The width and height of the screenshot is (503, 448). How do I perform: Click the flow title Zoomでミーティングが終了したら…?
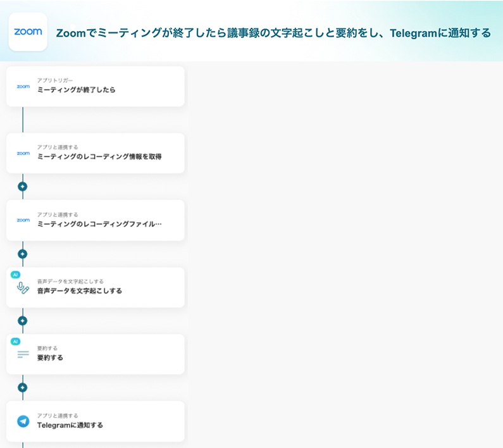pos(273,33)
